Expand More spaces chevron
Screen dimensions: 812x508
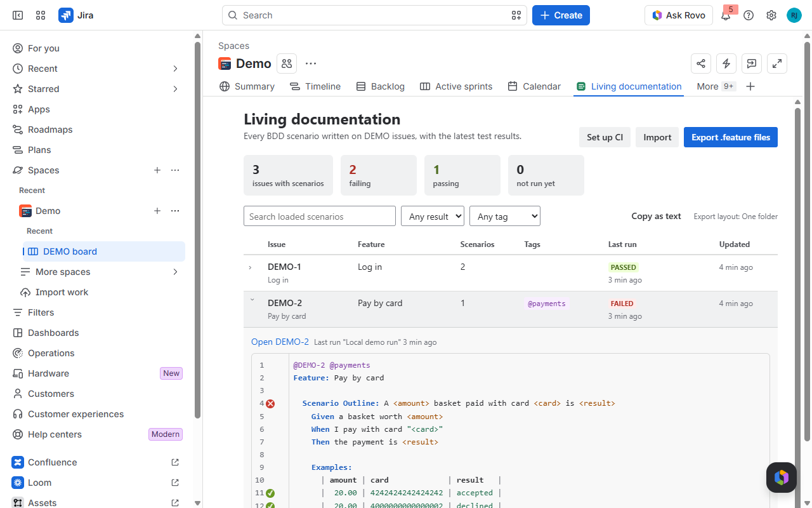pyautogui.click(x=176, y=272)
